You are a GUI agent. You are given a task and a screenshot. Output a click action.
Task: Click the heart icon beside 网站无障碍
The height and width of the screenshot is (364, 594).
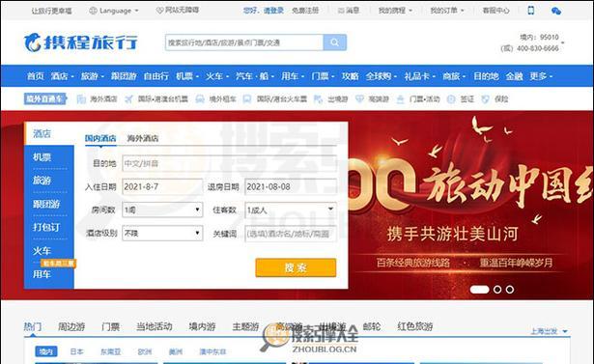[159, 11]
